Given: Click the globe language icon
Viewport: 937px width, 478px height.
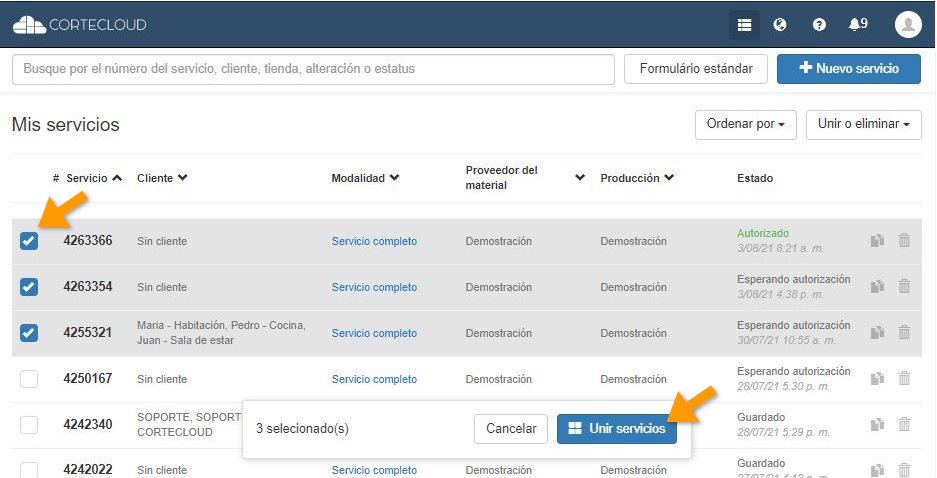Looking at the screenshot, I should 780,25.
